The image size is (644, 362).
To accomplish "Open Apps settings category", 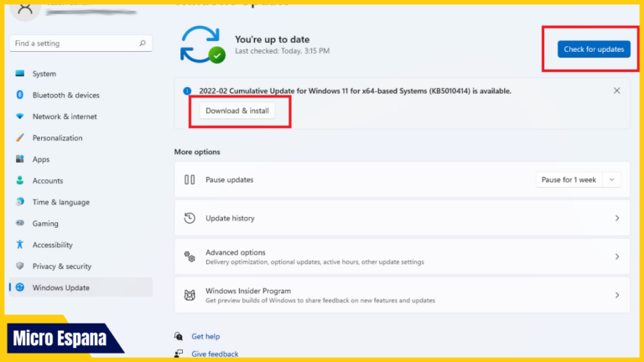I will [80, 159].
